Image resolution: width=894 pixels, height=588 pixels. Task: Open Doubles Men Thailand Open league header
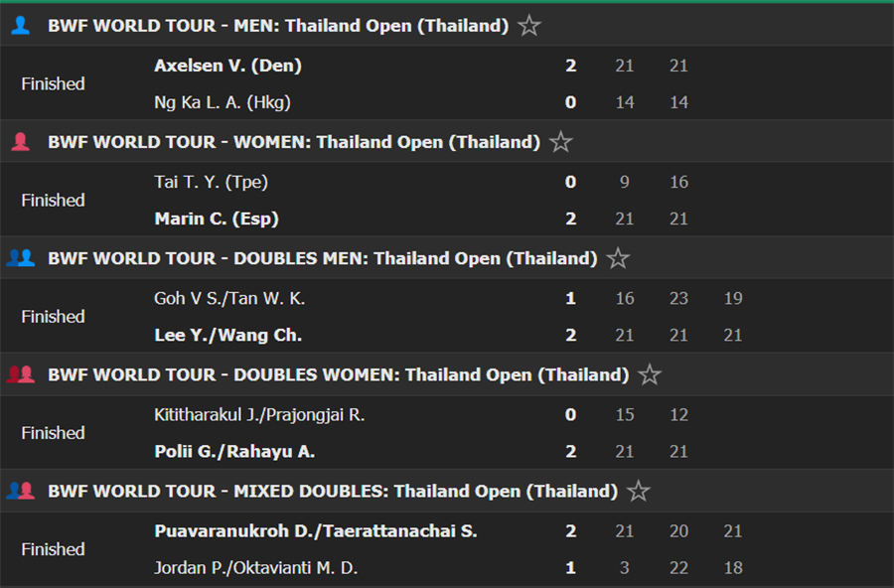pos(323,258)
